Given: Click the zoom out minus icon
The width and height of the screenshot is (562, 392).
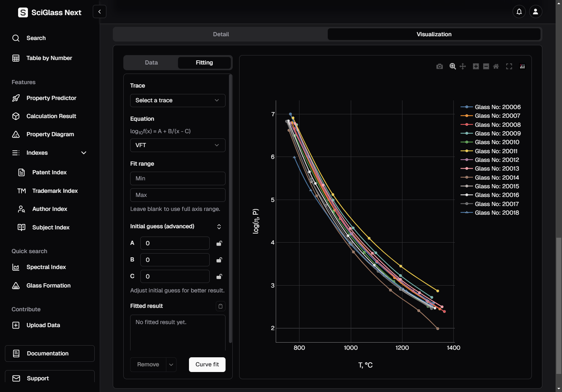Looking at the screenshot, I should tap(486, 66).
